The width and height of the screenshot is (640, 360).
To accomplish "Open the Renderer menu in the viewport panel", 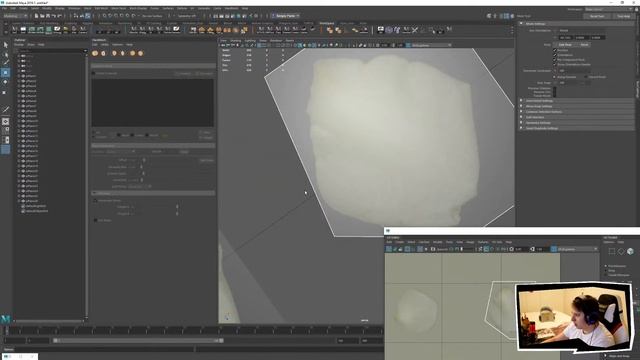I will [x=276, y=40].
